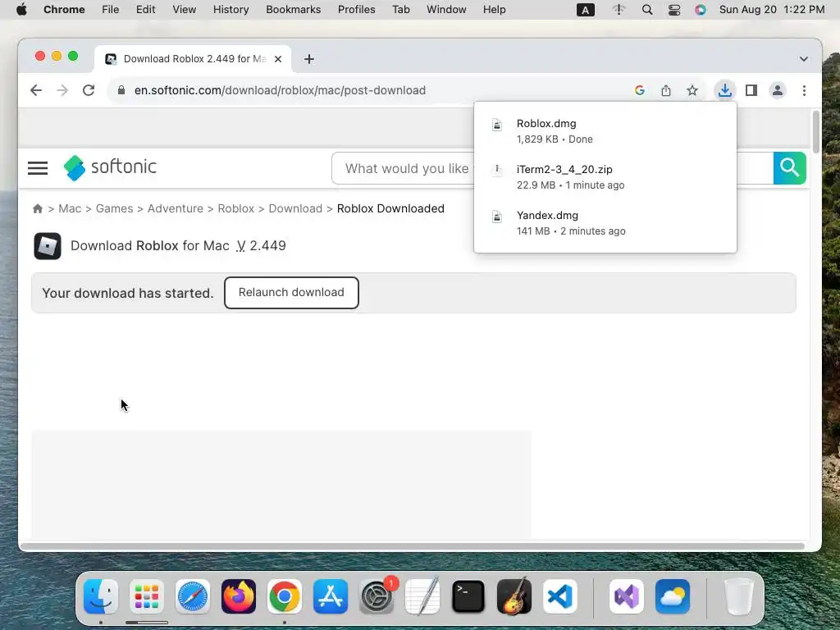The image size is (840, 630).
Task: Click the browser forward arrow
Action: coord(62,90)
